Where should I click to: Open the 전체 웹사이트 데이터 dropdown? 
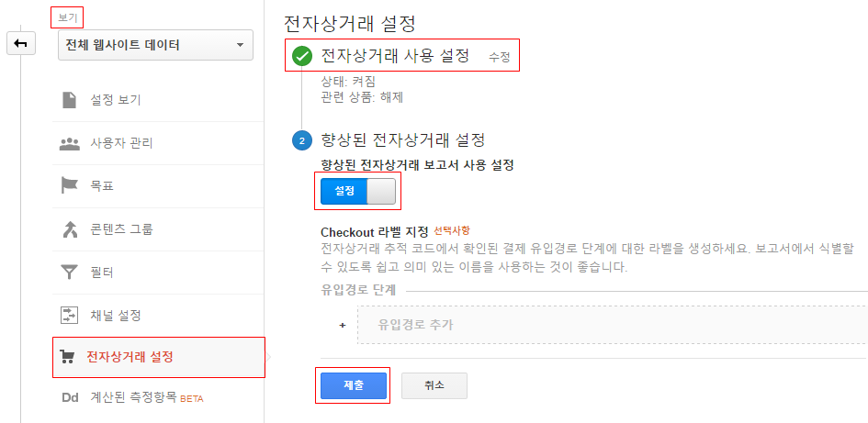pos(155,45)
